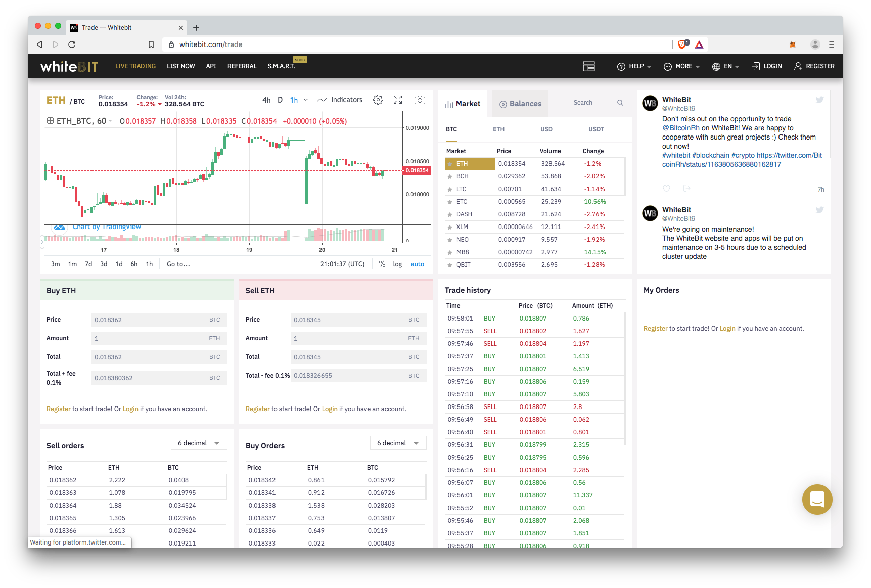This screenshot has height=588, width=871.
Task: Toggle favorite star for LTC
Action: (x=450, y=189)
